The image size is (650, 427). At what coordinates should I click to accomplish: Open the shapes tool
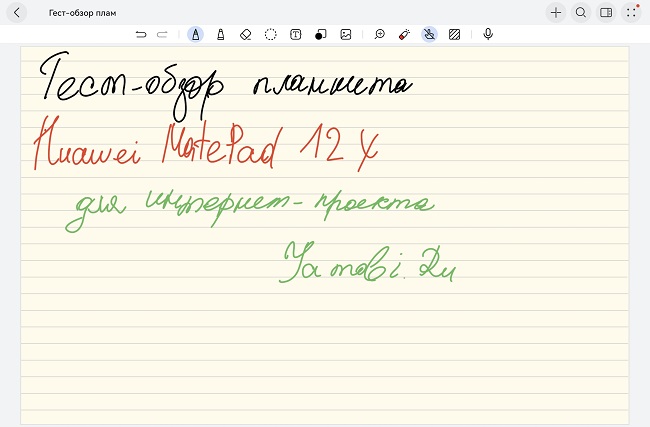click(x=320, y=34)
